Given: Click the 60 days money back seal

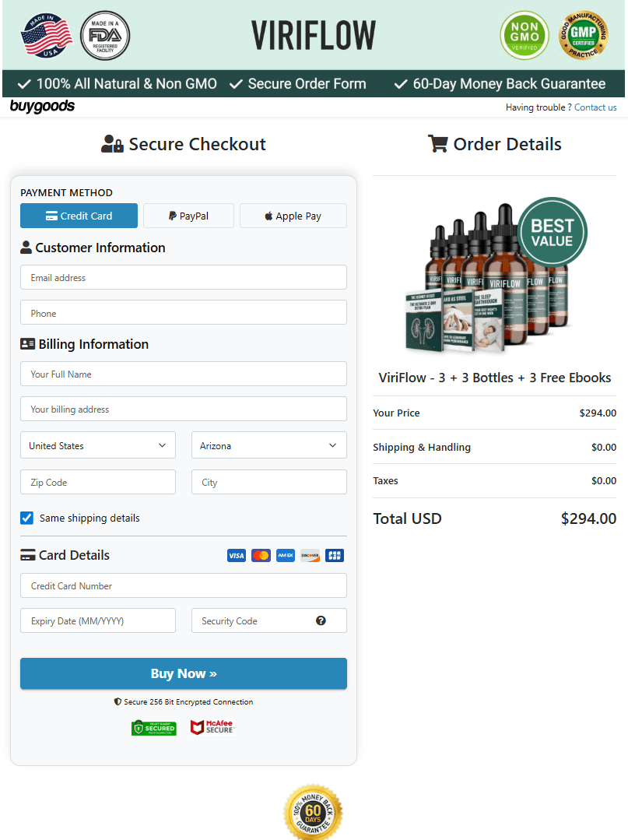Looking at the screenshot, I should pos(314,812).
